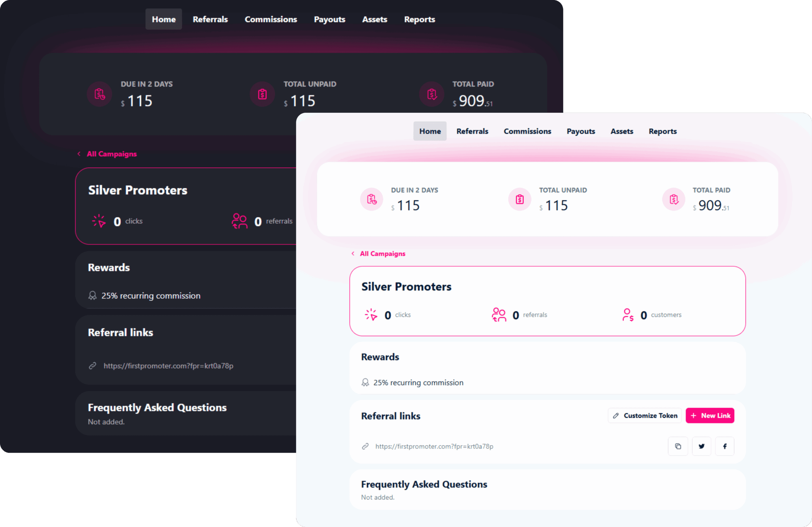
Task: Open Assets tab in dark window
Action: [x=375, y=19]
